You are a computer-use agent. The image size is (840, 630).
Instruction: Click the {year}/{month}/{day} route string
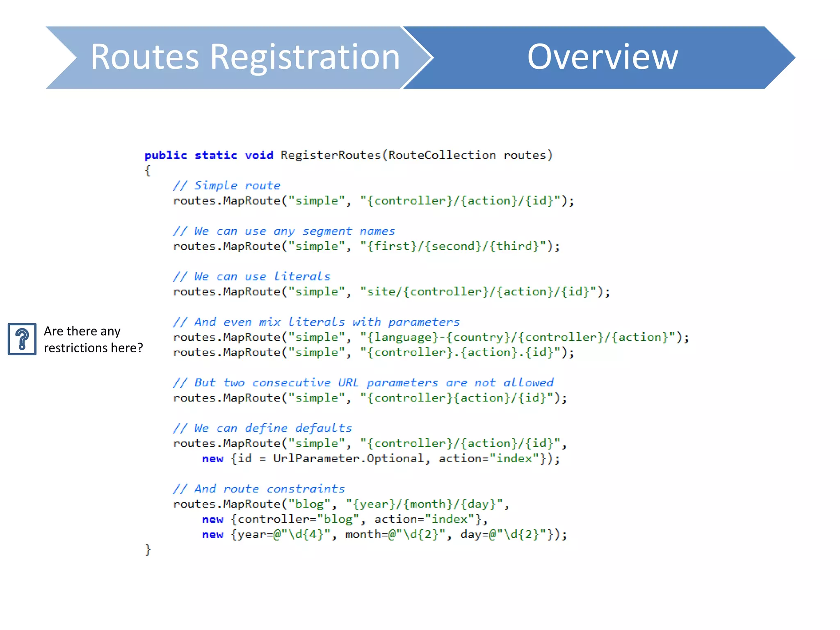425,504
